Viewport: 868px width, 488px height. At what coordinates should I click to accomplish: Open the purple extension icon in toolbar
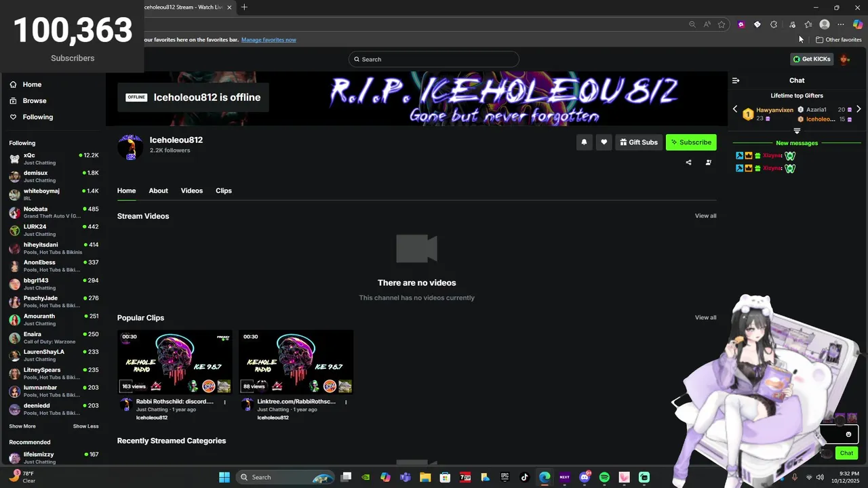point(741,24)
